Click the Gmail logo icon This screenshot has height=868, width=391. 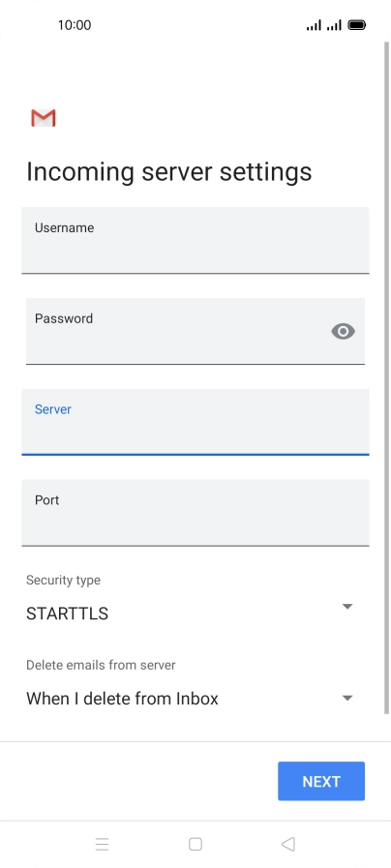click(x=44, y=118)
